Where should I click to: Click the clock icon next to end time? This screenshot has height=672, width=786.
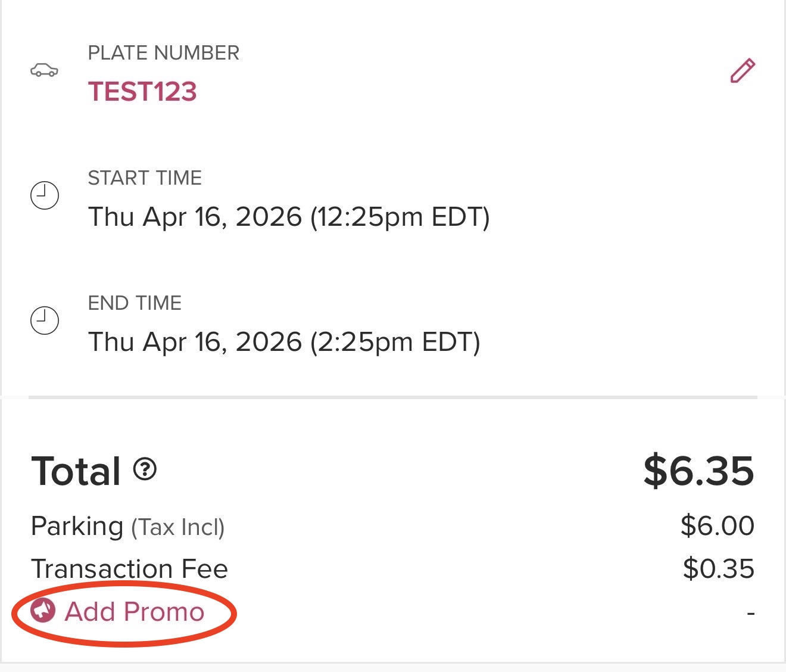coord(44,320)
